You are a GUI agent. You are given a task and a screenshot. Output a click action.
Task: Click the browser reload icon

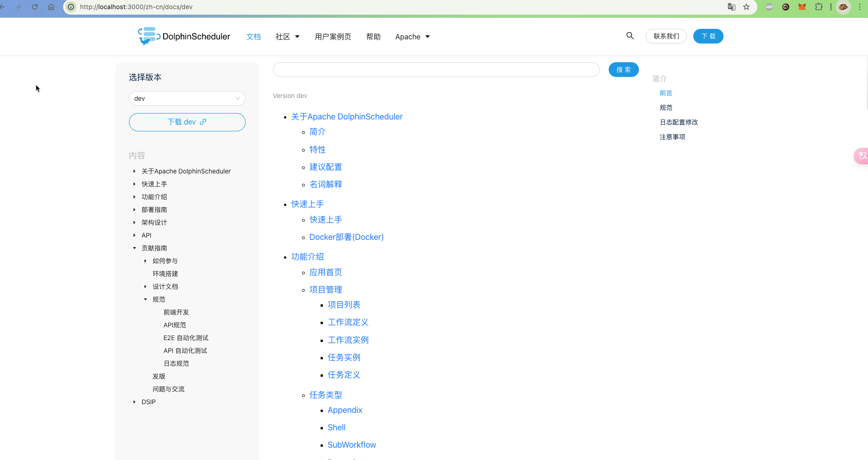(x=35, y=7)
